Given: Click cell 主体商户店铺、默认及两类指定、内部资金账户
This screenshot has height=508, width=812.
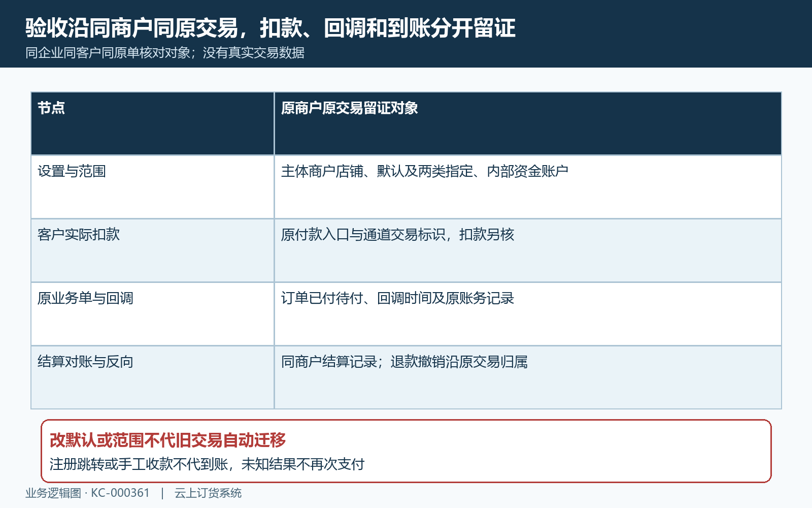Looking at the screenshot, I should tap(528, 187).
